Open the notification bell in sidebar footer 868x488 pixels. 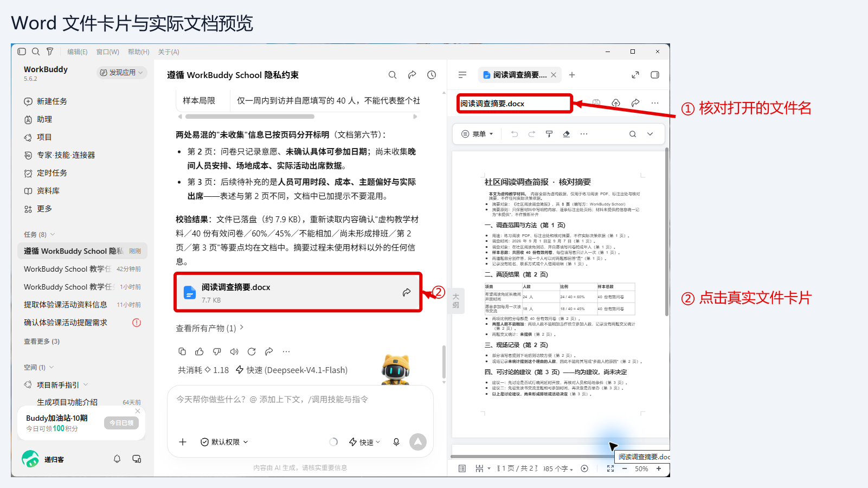click(x=117, y=459)
